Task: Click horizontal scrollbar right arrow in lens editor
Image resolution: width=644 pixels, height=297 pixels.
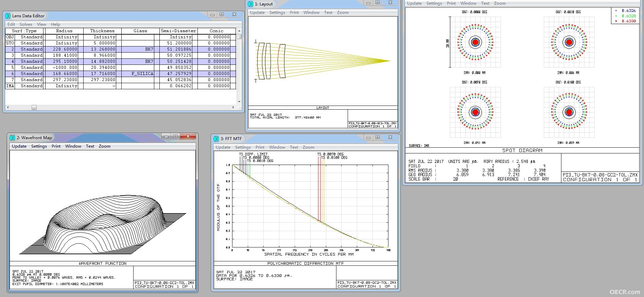Action: click(233, 107)
